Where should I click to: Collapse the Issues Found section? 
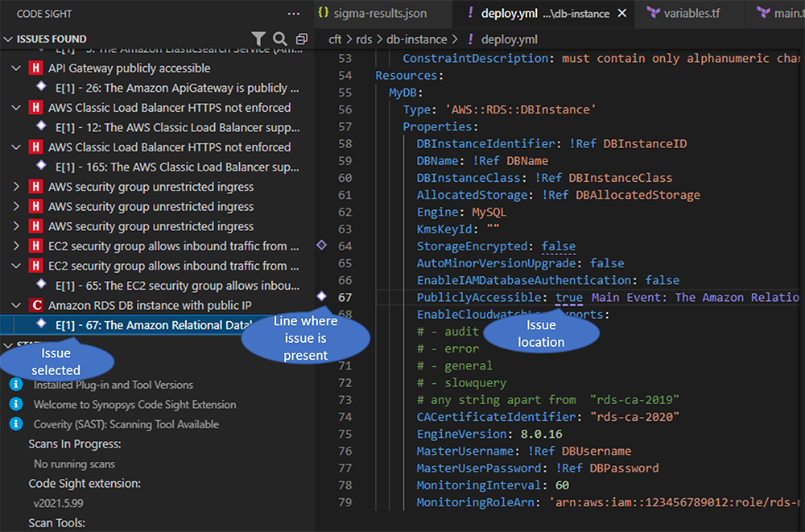coord(9,39)
